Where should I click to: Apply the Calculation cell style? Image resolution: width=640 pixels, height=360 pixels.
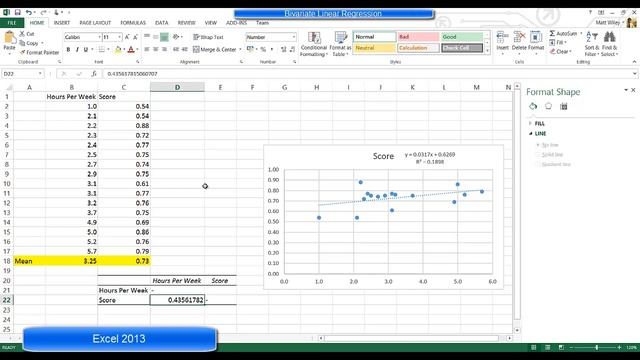click(418, 48)
